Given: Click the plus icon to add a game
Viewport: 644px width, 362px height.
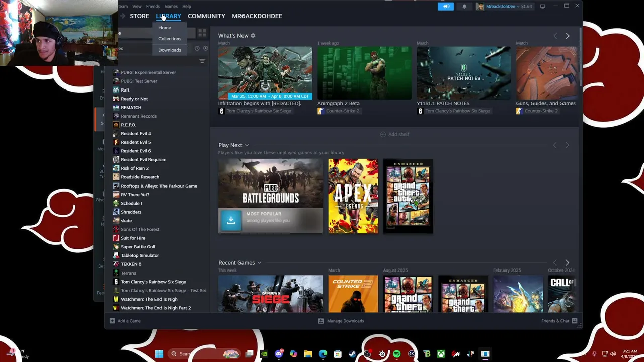Looking at the screenshot, I should click(112, 321).
